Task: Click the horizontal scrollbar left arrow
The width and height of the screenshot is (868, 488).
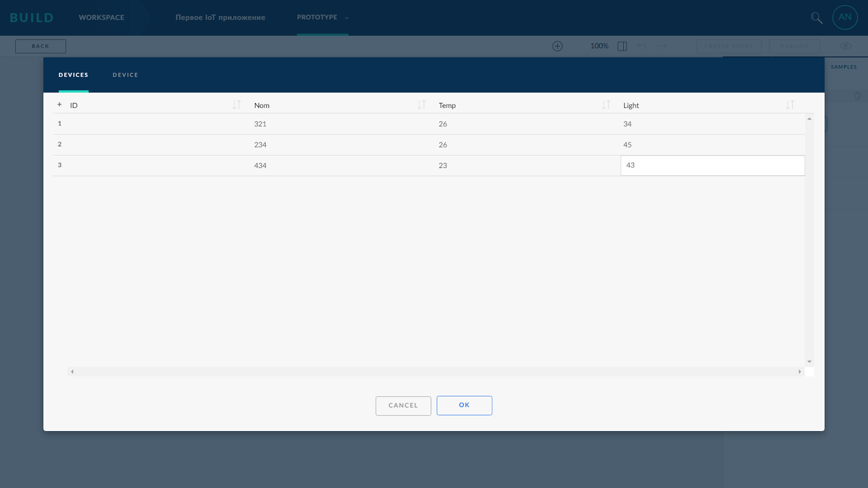Action: (x=72, y=371)
